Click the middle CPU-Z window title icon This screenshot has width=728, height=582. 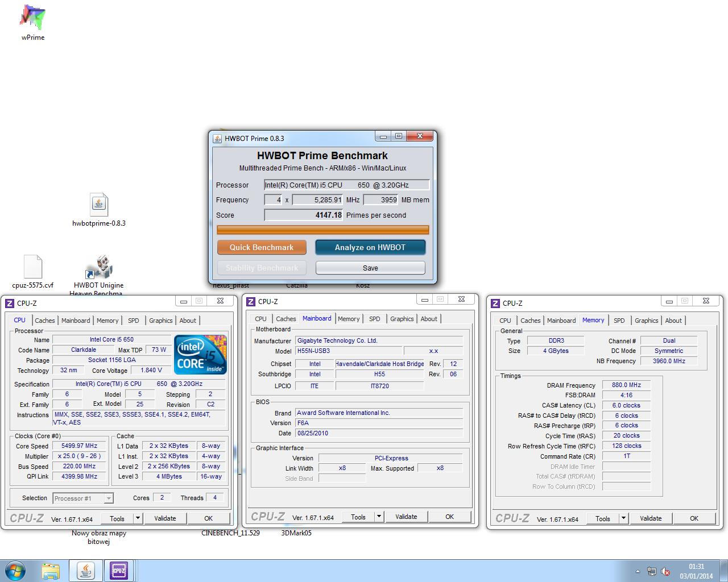point(251,302)
